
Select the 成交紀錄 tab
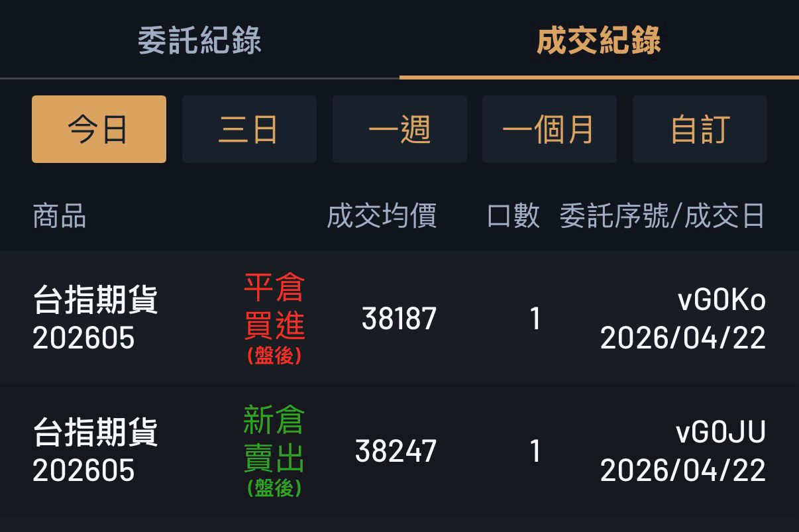point(598,40)
